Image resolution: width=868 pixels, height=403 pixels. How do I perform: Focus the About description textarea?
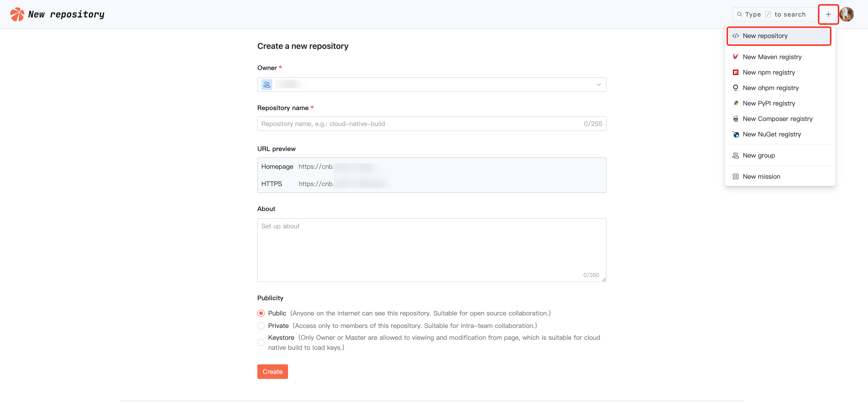pyautogui.click(x=431, y=250)
